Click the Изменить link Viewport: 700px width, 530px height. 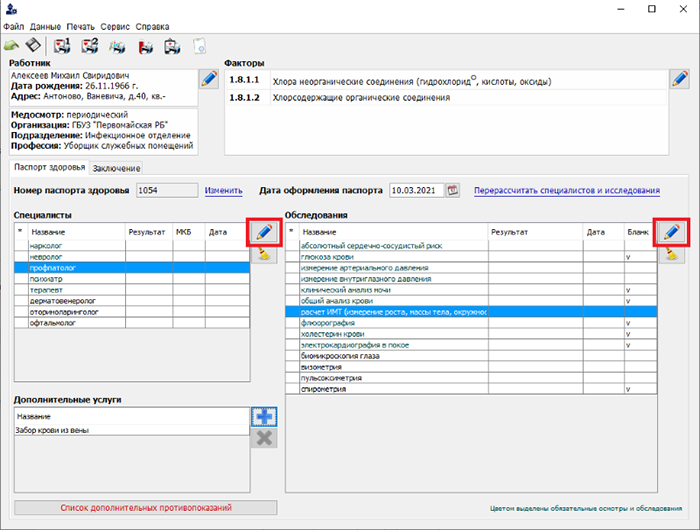[x=223, y=190]
